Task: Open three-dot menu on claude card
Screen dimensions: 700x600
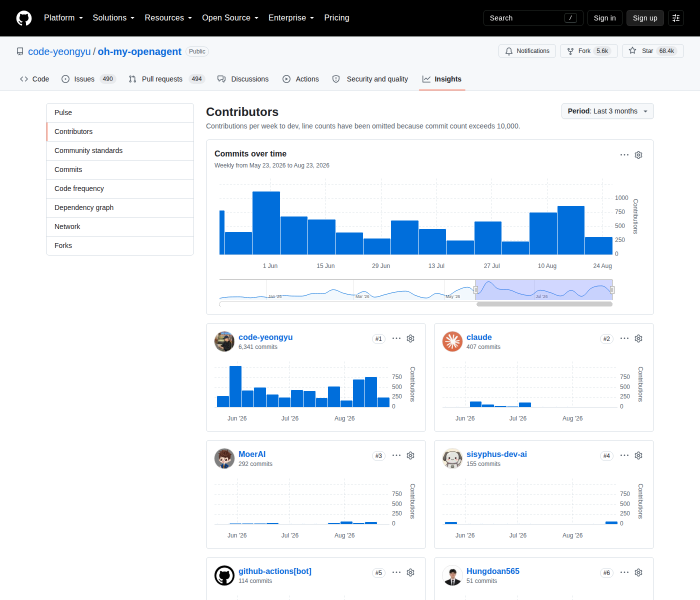Action: coord(624,338)
